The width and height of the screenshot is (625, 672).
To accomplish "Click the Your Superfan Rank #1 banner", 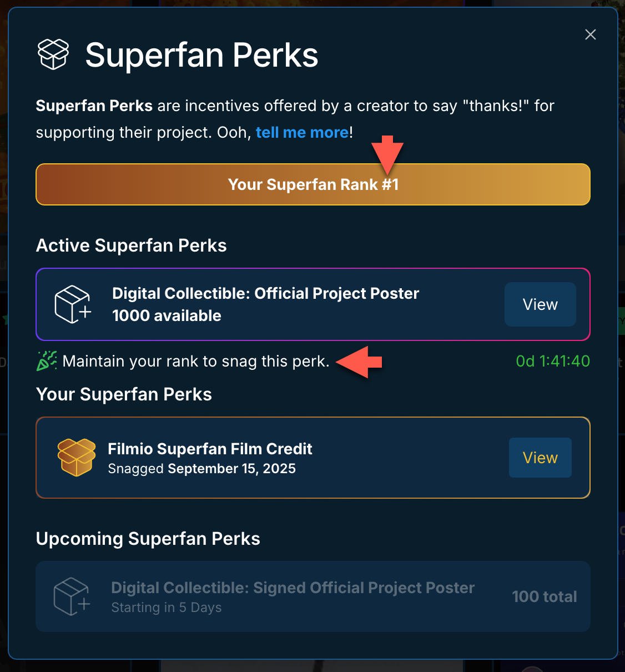I will (313, 184).
